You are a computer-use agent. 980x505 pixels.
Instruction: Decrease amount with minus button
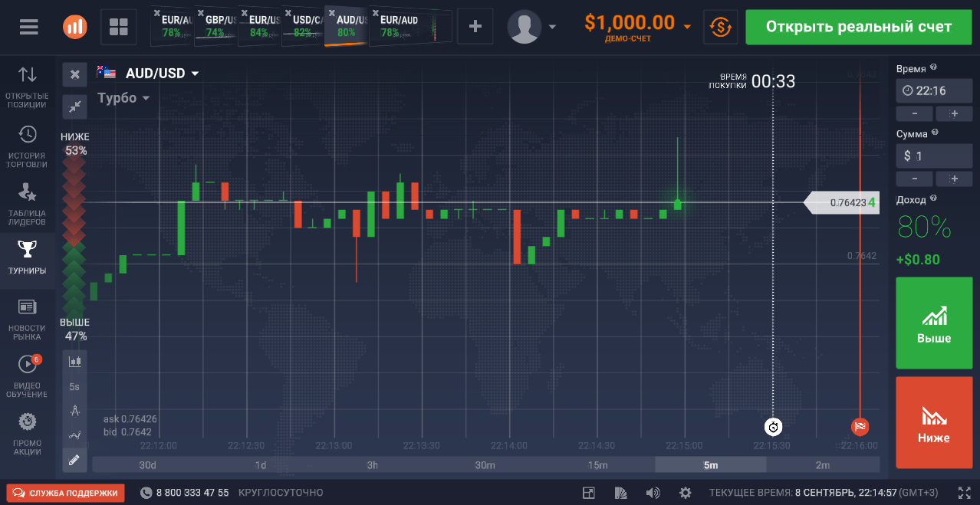tap(915, 179)
